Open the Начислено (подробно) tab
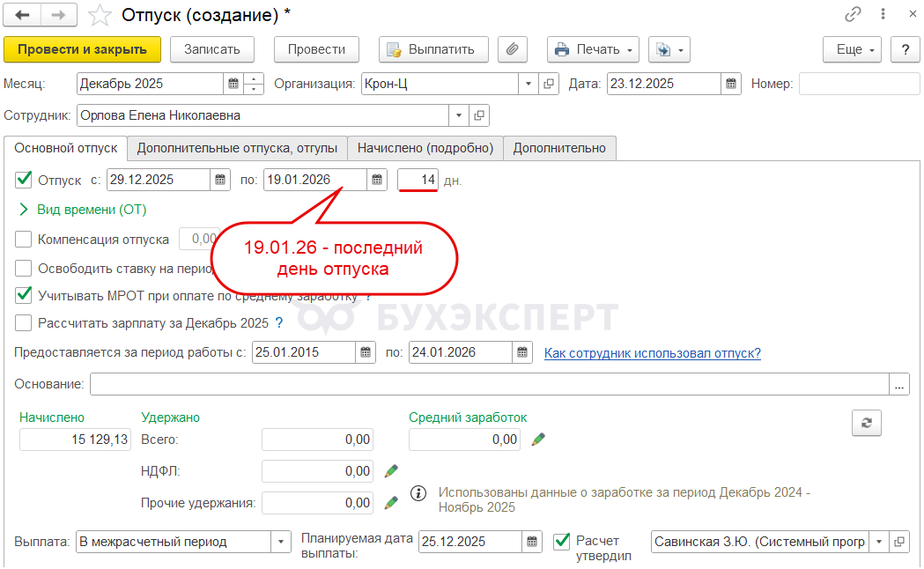Viewport: 924px width, 569px height. (x=425, y=148)
